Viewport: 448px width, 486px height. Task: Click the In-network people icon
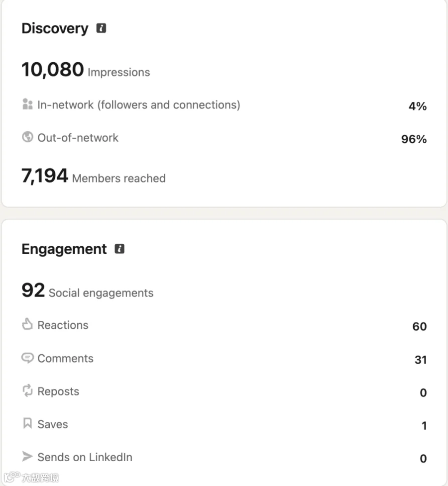pyautogui.click(x=27, y=104)
